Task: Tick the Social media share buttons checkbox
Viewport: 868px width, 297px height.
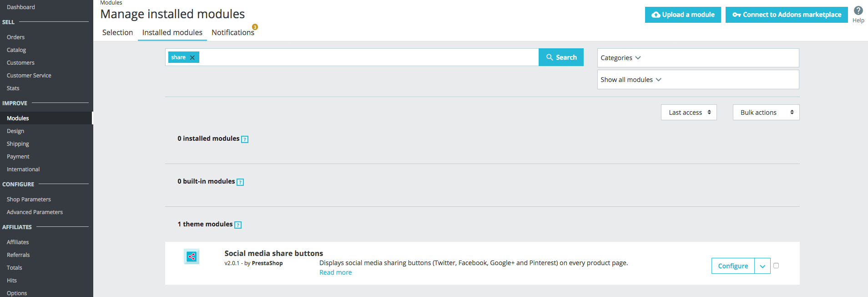Action: click(776, 266)
